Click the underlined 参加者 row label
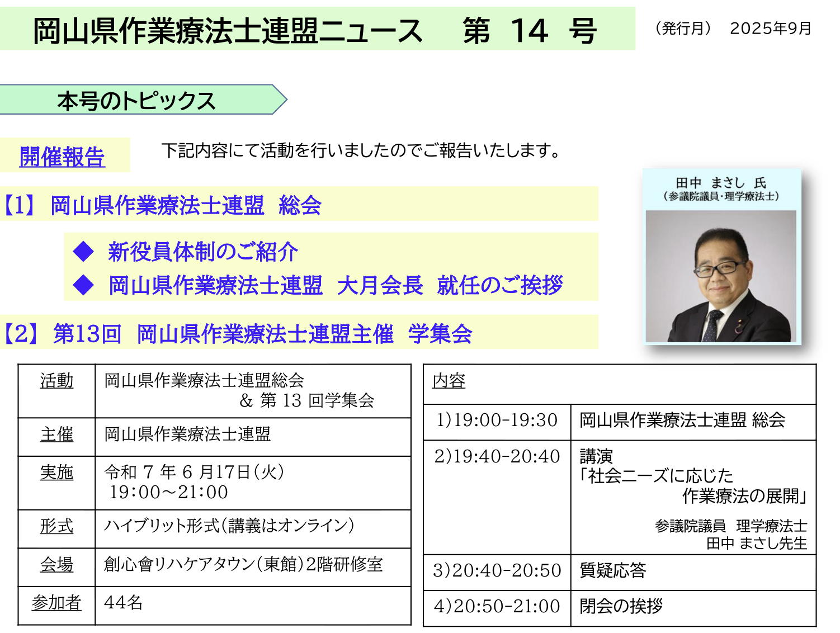This screenshot has width=840, height=633. coord(56,603)
